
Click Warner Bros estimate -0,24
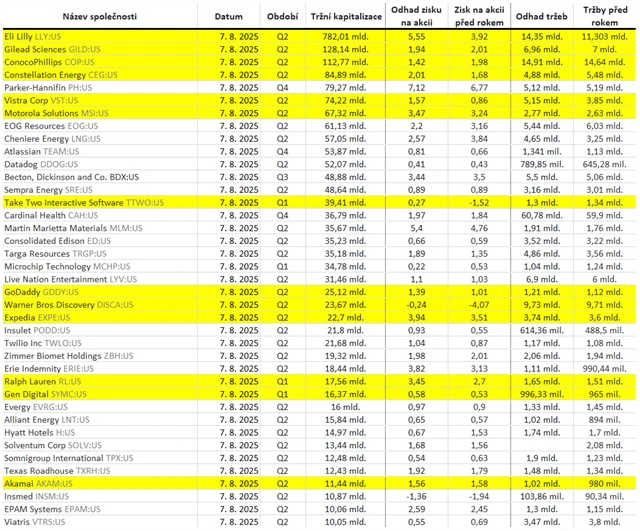click(416, 304)
